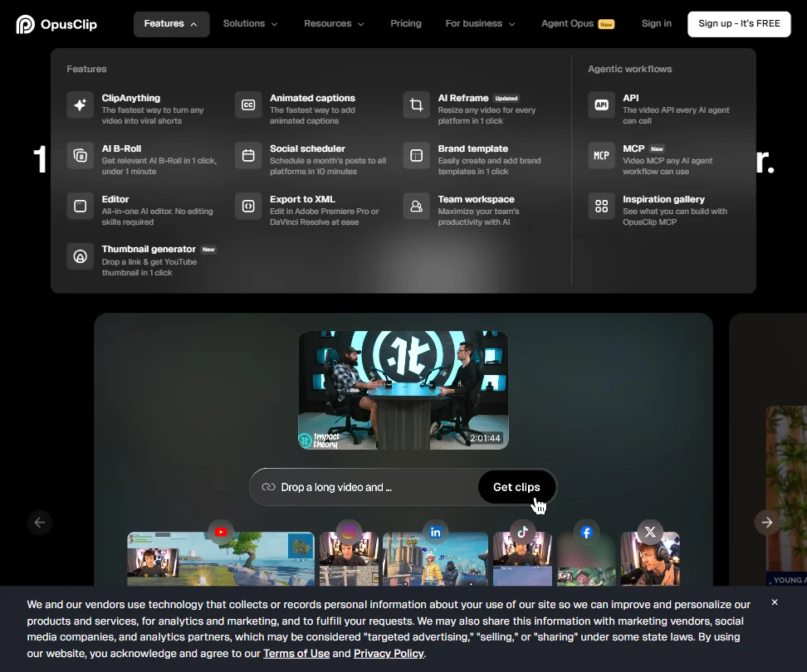Click the YouTube gameplay clip thumbnail
The width and height of the screenshot is (807, 672).
tap(221, 559)
